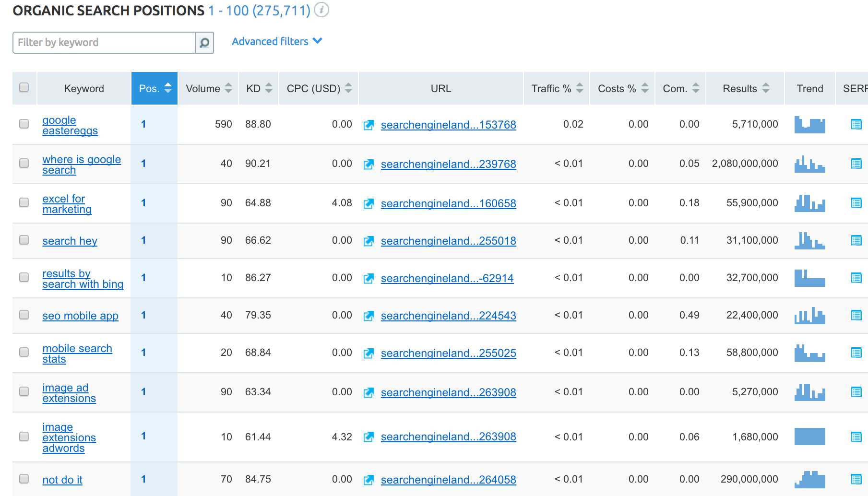
Task: Check the google eastereggs row checkbox
Action: [24, 124]
